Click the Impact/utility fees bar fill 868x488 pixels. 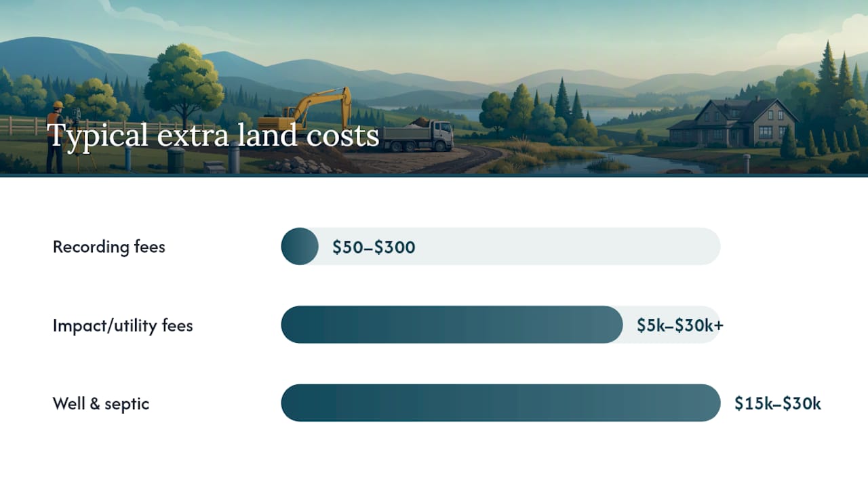click(x=452, y=325)
